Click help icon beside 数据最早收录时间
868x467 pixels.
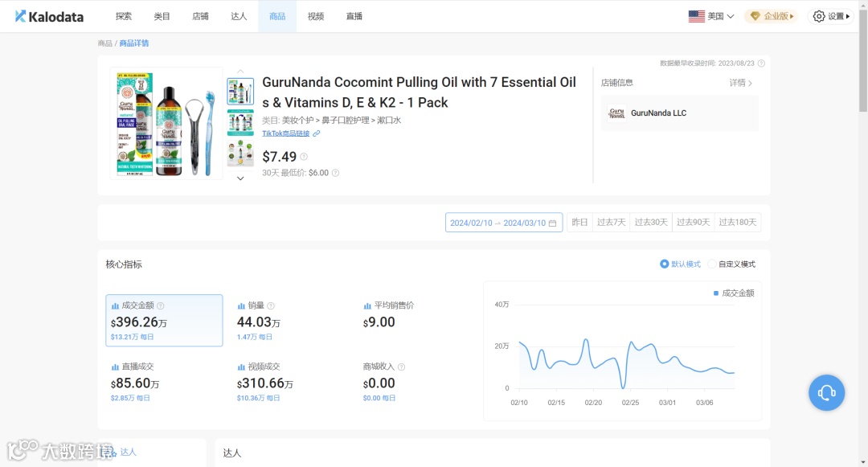pos(761,63)
